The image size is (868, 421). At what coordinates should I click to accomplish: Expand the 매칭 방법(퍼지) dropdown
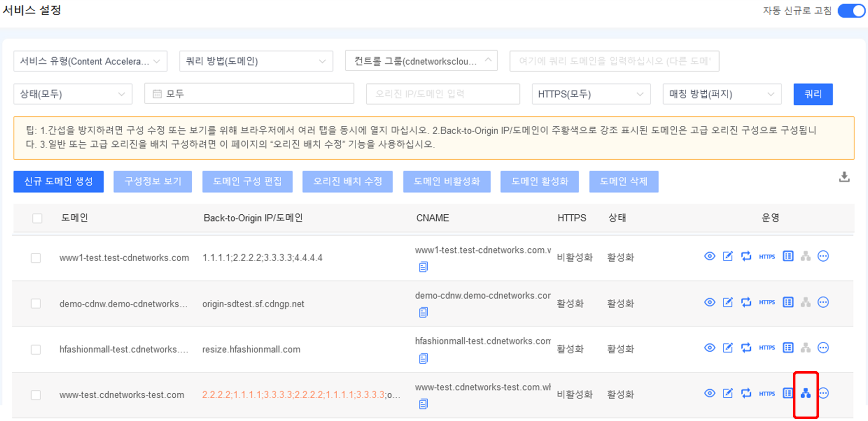pos(722,94)
